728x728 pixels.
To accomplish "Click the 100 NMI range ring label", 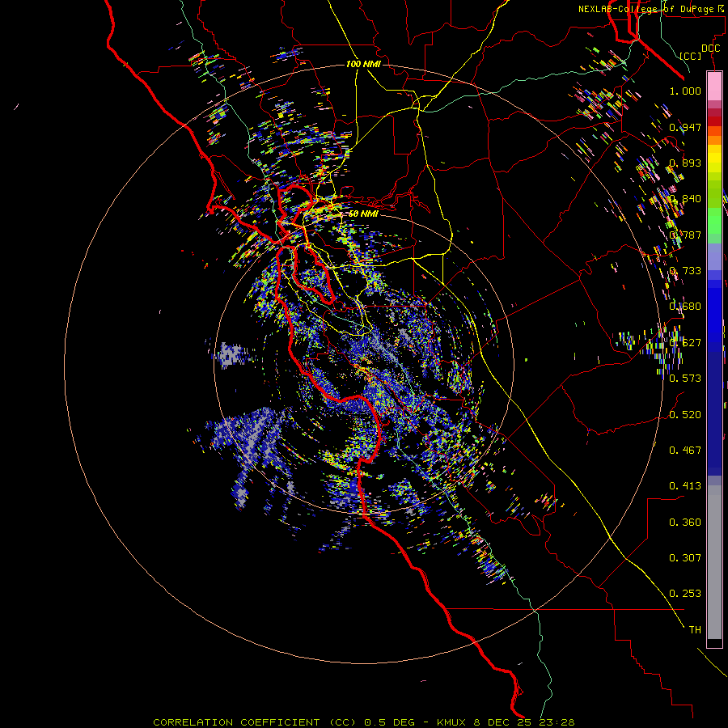I will point(363,64).
